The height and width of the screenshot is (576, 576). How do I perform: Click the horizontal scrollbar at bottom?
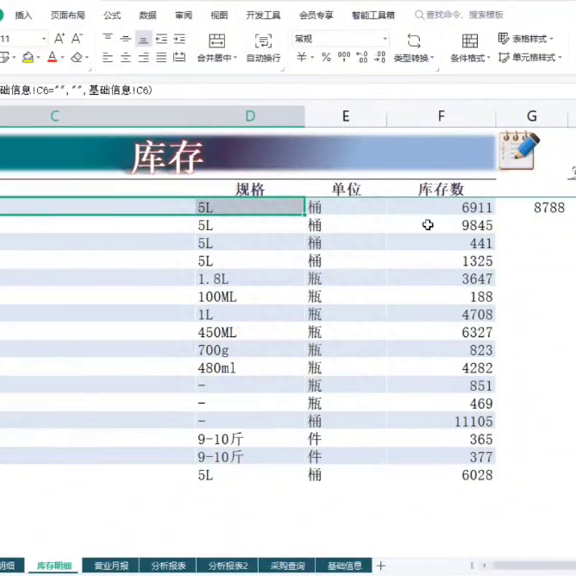point(534,565)
